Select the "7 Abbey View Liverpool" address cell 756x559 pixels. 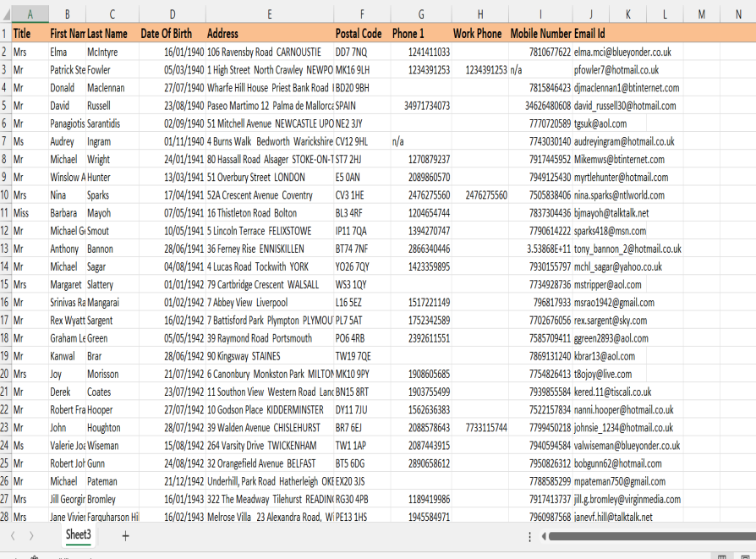pyautogui.click(x=270, y=303)
